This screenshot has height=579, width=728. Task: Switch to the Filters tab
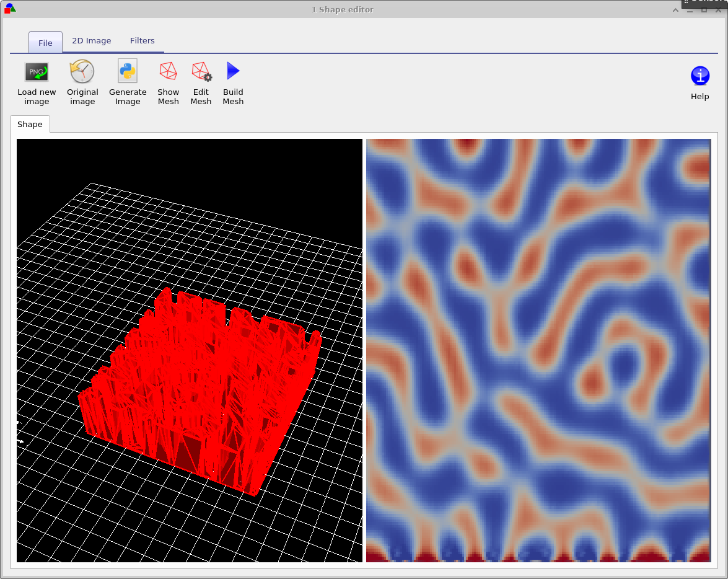click(x=143, y=40)
